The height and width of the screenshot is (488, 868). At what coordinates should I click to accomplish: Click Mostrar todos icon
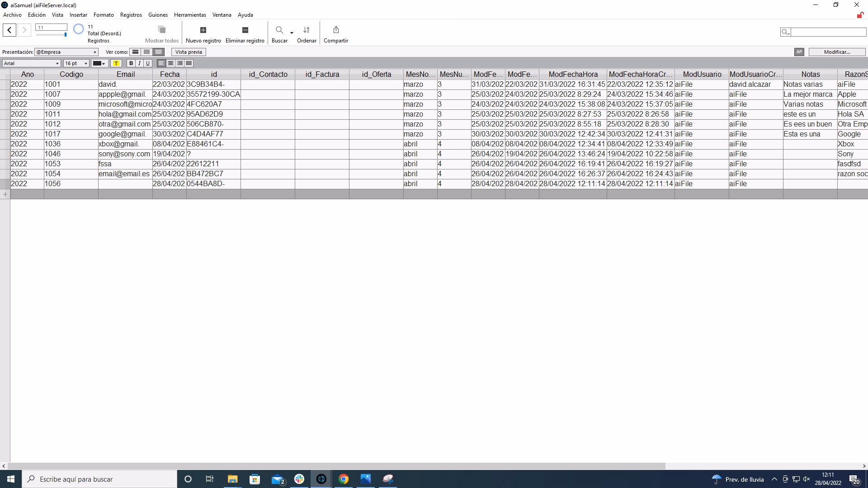[162, 30]
